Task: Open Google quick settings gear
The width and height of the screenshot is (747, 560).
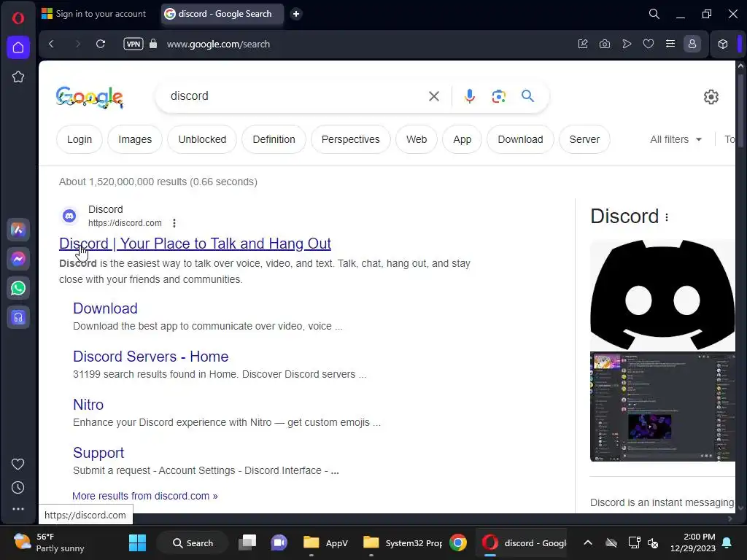Action: [x=711, y=97]
